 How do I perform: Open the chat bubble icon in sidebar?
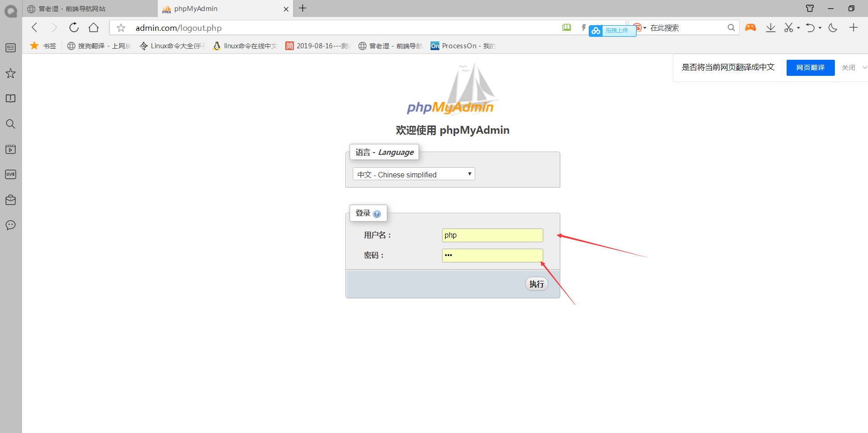pos(11,225)
